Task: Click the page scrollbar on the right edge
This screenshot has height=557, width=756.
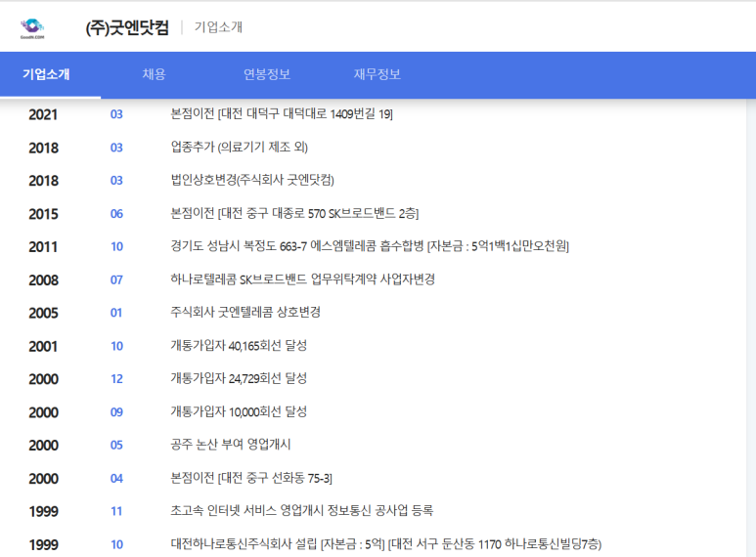Action: coord(751,327)
